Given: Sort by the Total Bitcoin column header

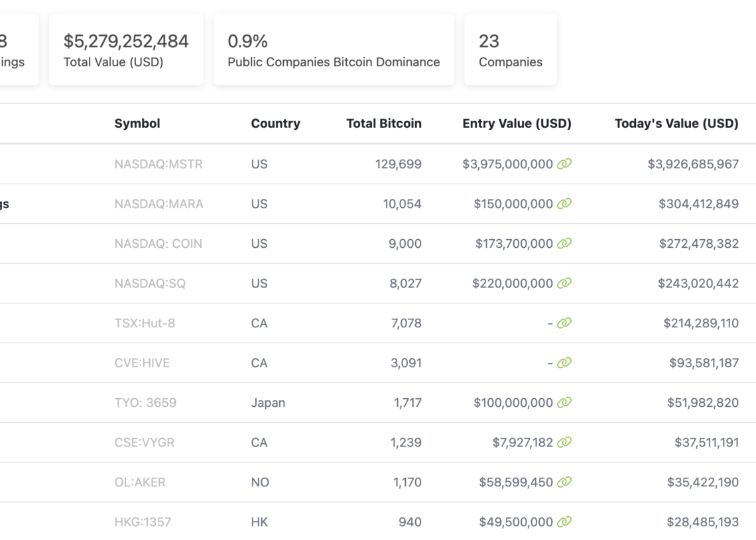Looking at the screenshot, I should (x=383, y=123).
